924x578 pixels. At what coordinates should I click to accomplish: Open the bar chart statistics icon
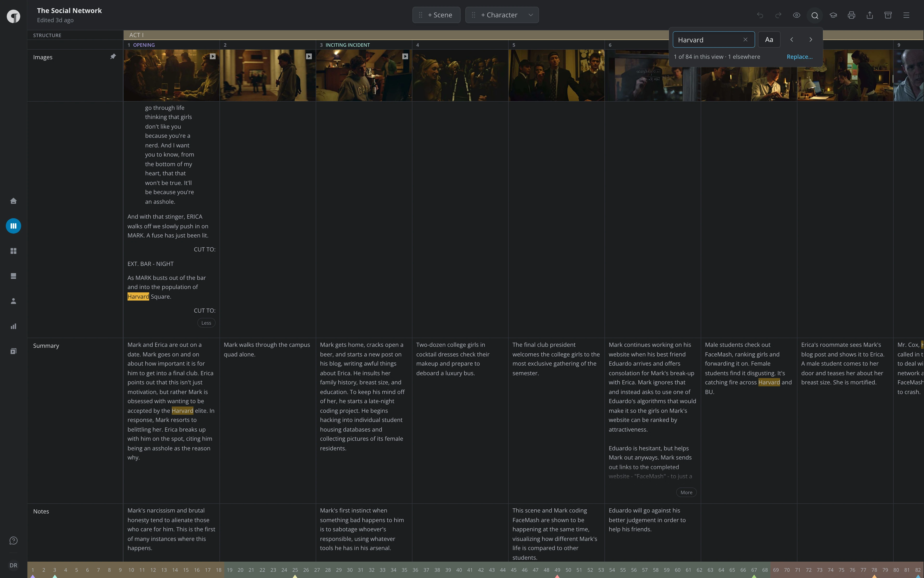13,326
